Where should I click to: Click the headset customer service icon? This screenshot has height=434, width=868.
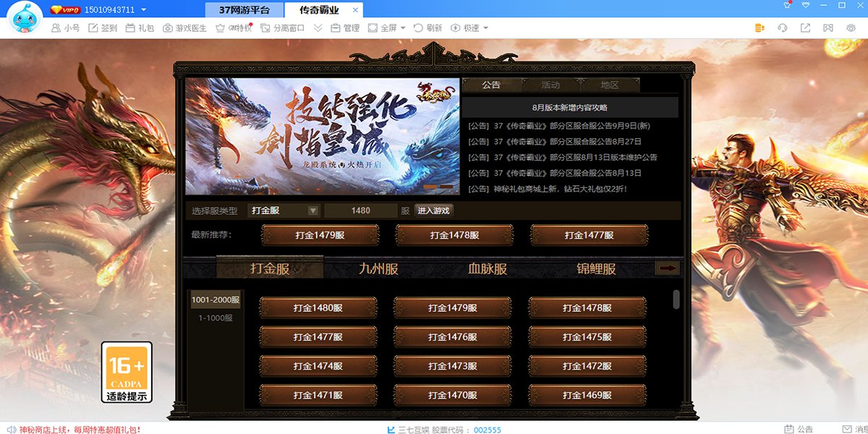pos(783,28)
